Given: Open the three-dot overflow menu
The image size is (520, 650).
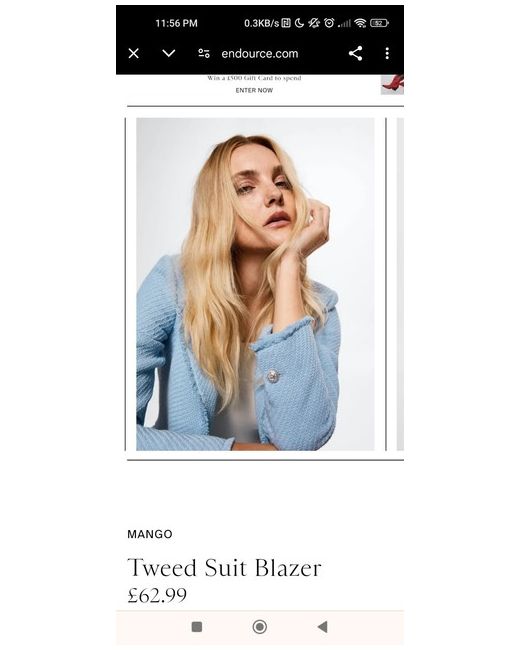Looking at the screenshot, I should (387, 53).
